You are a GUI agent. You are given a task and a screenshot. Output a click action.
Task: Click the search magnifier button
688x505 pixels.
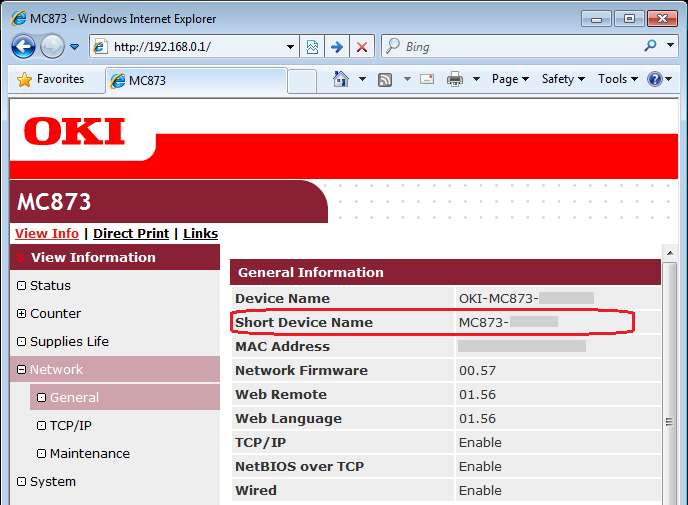[x=651, y=45]
